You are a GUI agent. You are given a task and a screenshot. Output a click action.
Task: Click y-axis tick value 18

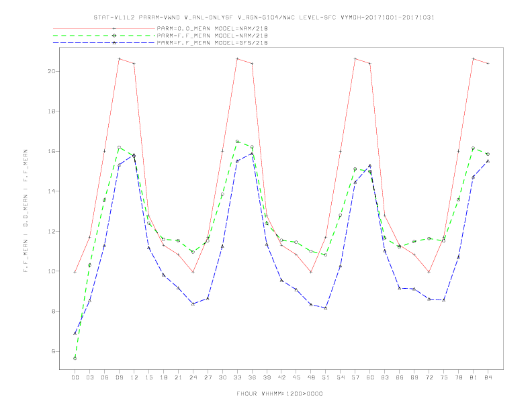pyautogui.click(x=52, y=111)
